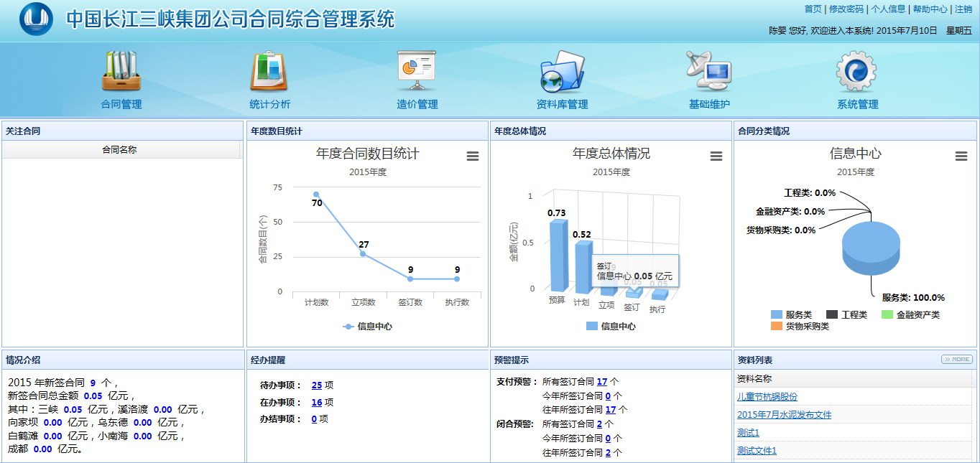This screenshot has height=463, width=980.
Task: Open the 统计分析 clipboard chart icon
Action: coord(269,72)
